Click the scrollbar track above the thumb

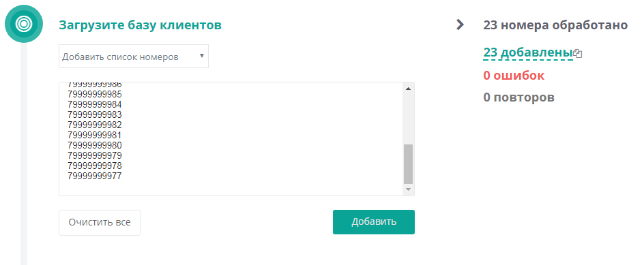click(x=408, y=119)
